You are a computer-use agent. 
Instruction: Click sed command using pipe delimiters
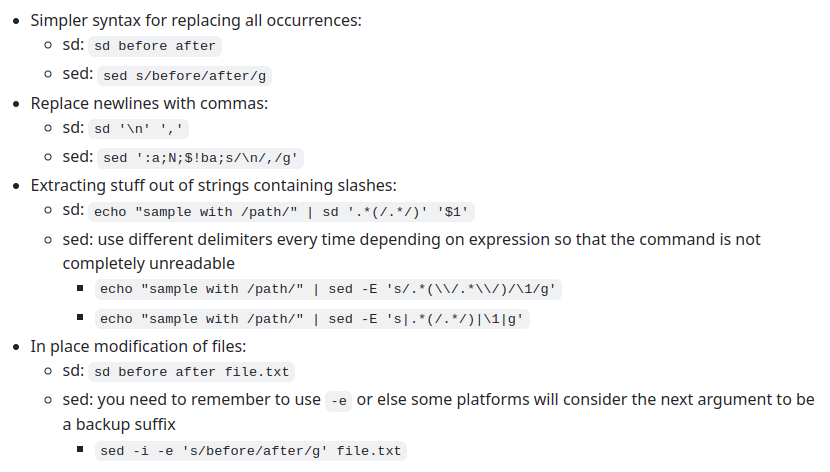312,319
